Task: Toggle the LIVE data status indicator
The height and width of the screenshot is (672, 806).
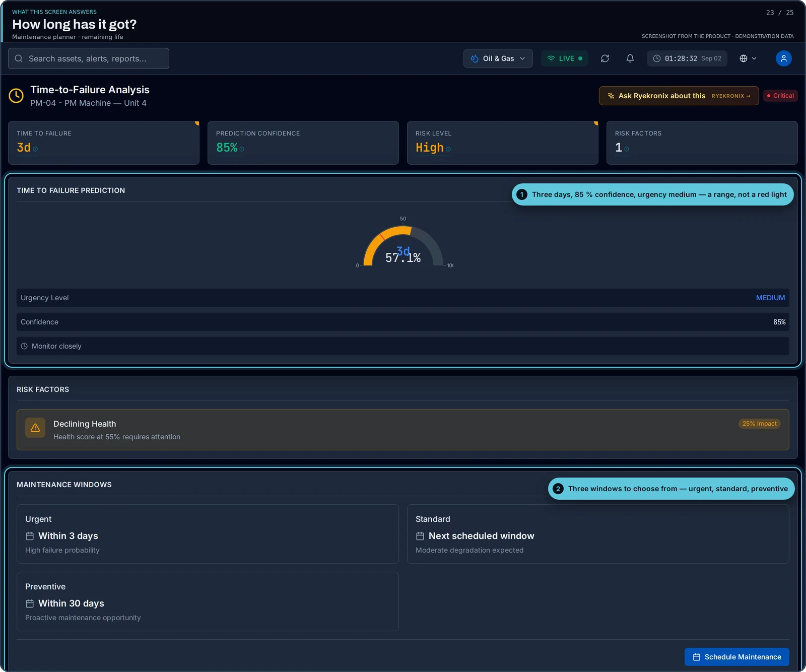Action: (565, 58)
